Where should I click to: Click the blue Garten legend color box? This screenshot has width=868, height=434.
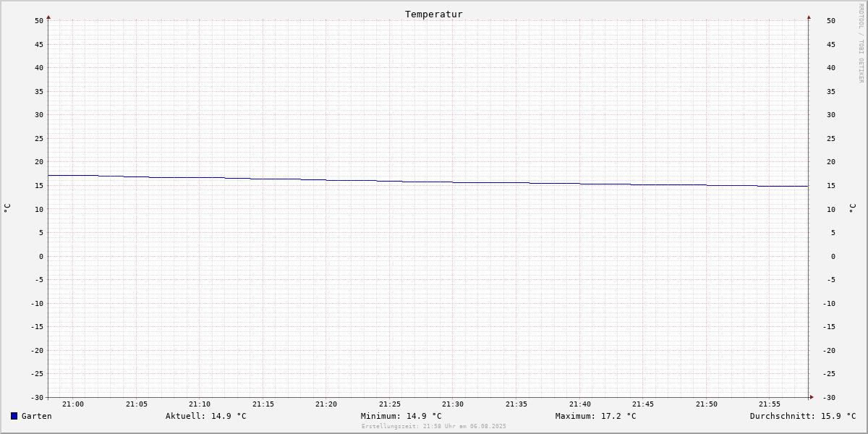click(14, 416)
